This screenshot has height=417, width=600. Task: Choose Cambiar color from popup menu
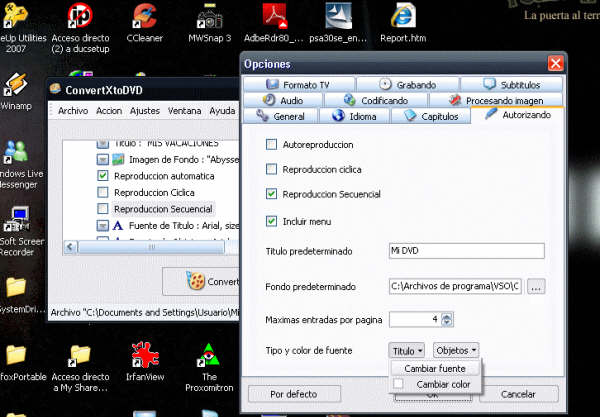(435, 384)
